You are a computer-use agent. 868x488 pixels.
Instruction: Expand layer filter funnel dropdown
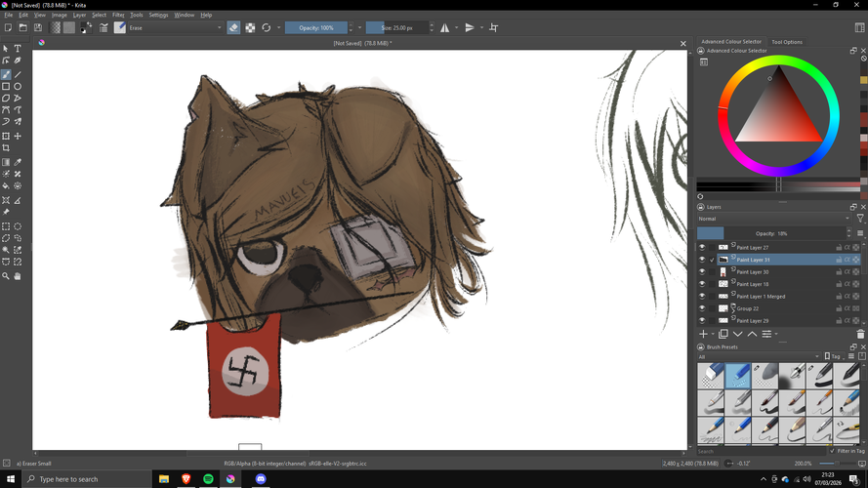click(860, 219)
